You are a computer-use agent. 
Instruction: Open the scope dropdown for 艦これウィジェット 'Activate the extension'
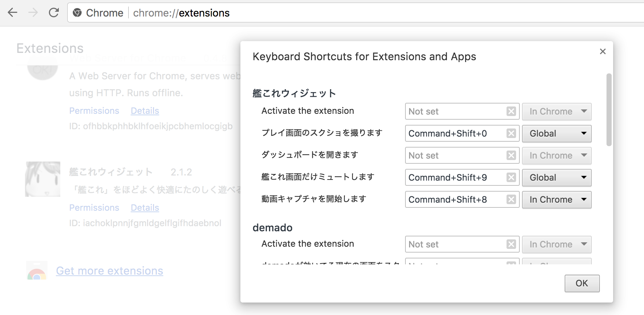tap(557, 111)
